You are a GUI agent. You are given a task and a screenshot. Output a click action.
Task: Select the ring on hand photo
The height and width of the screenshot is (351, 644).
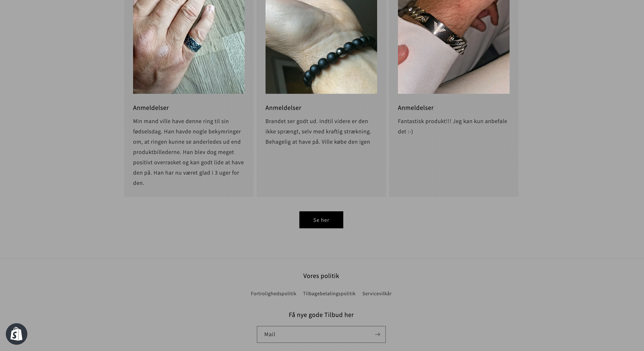[x=189, y=47]
